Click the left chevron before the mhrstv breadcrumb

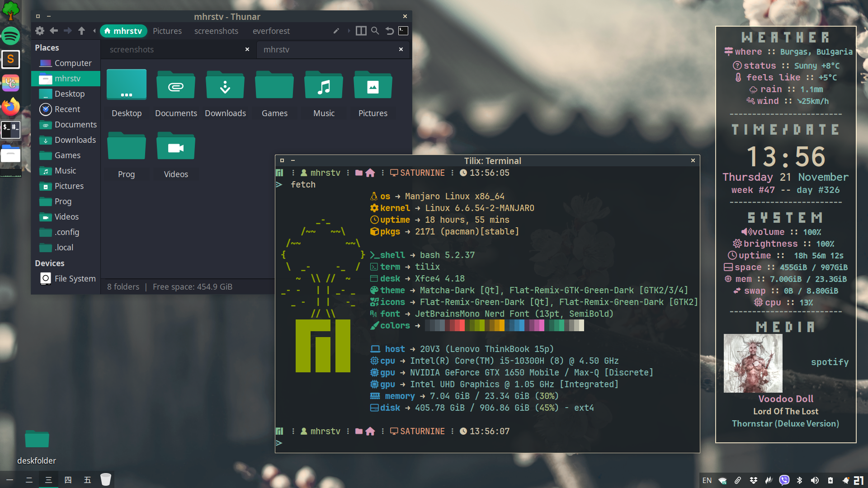click(x=94, y=31)
